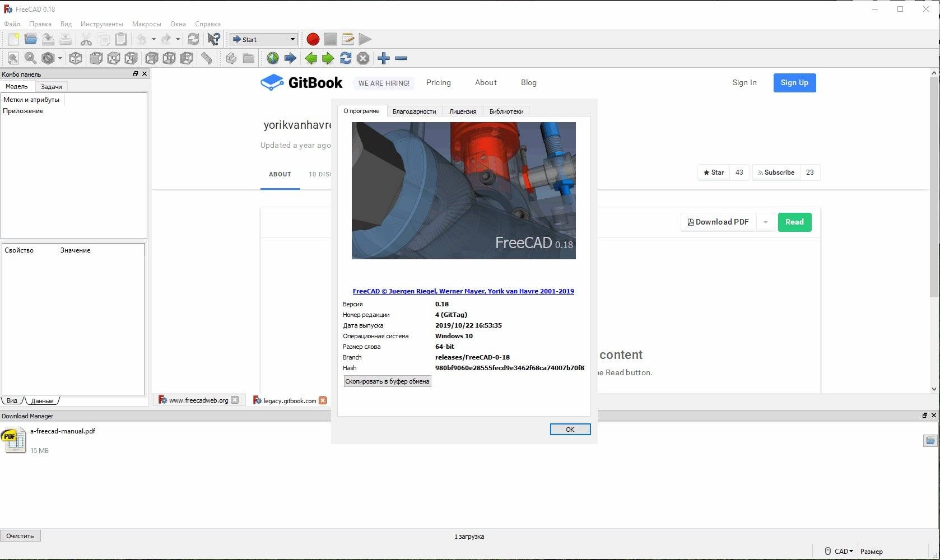Click the a-freecad-manual.pdf download item
Viewport: 940px width, 560px height.
point(62,431)
